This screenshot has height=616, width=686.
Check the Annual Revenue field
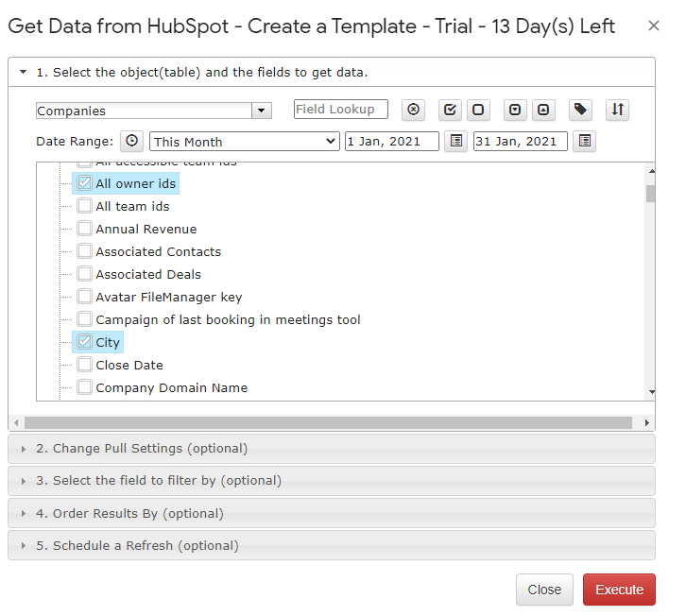pyautogui.click(x=84, y=229)
